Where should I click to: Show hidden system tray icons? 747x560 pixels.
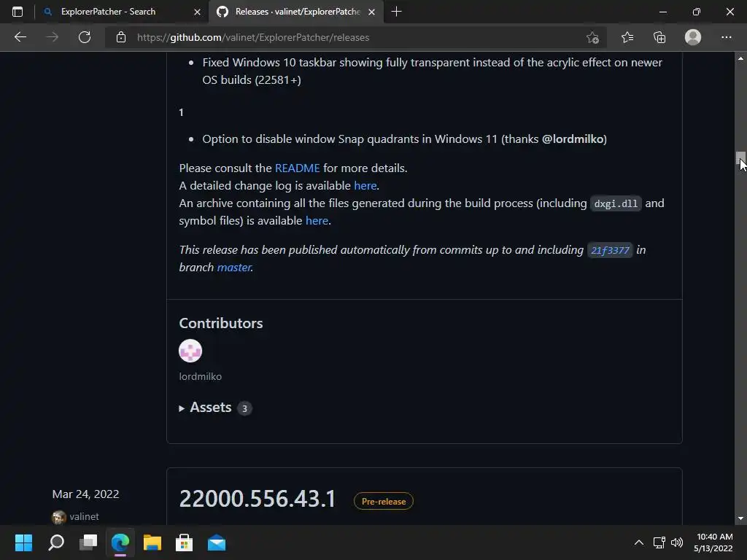coord(639,542)
